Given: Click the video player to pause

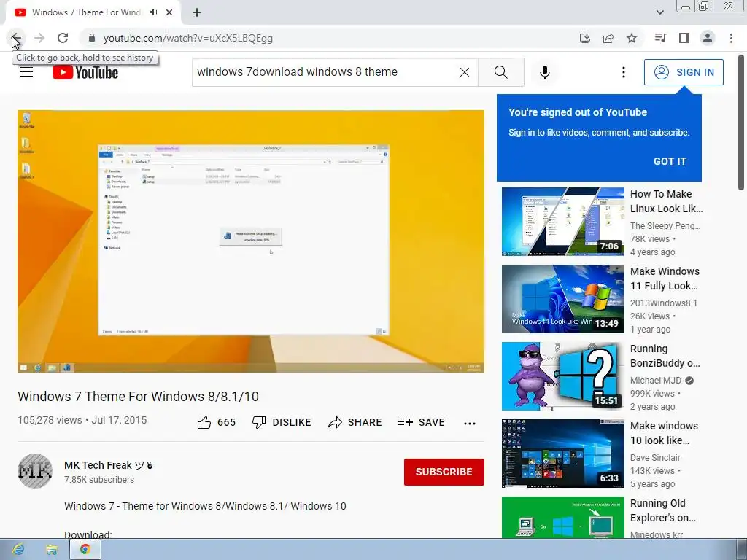Looking at the screenshot, I should pos(251,241).
